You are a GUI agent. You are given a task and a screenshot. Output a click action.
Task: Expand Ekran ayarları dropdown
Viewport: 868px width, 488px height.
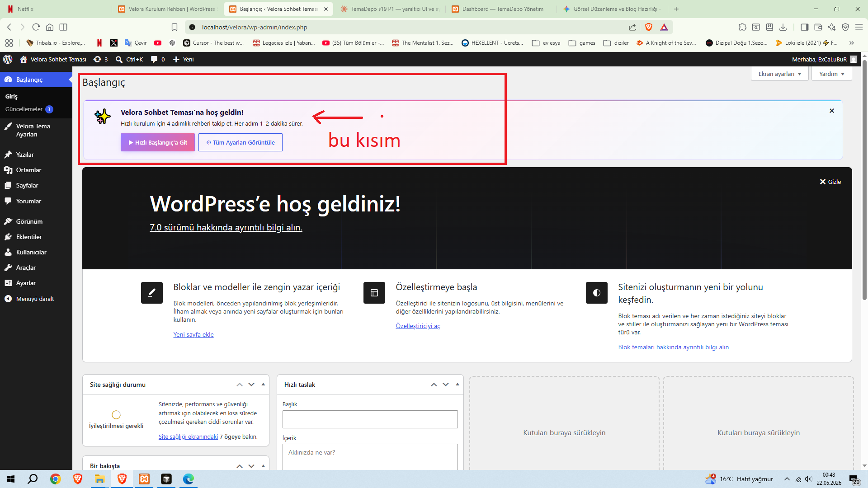click(780, 74)
